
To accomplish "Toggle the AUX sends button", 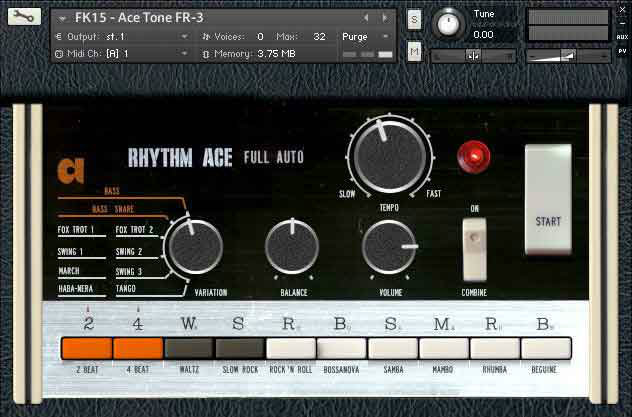I will (x=622, y=37).
